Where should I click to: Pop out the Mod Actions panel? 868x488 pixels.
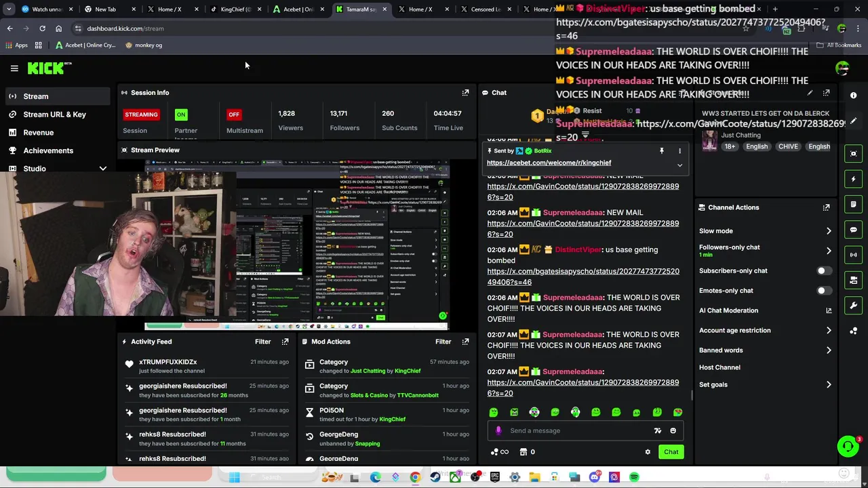[x=465, y=342]
